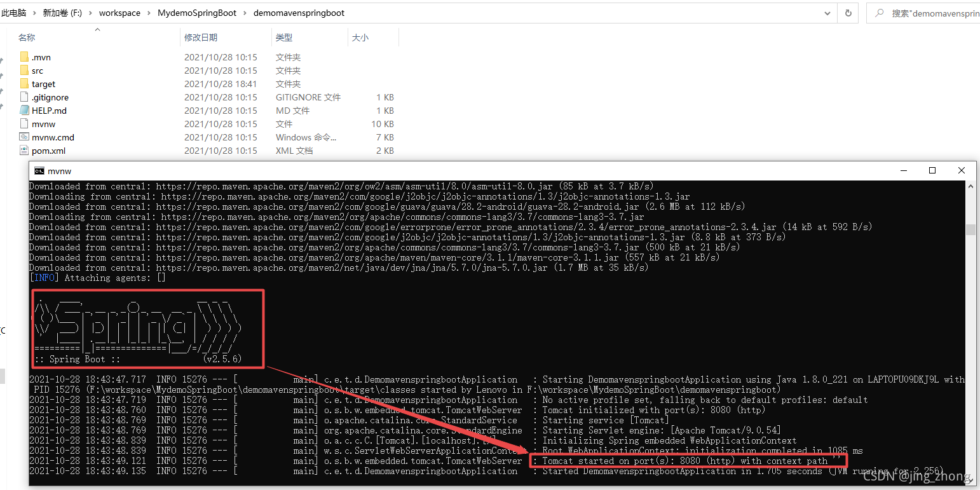Click the size value '10 KB'

(383, 124)
